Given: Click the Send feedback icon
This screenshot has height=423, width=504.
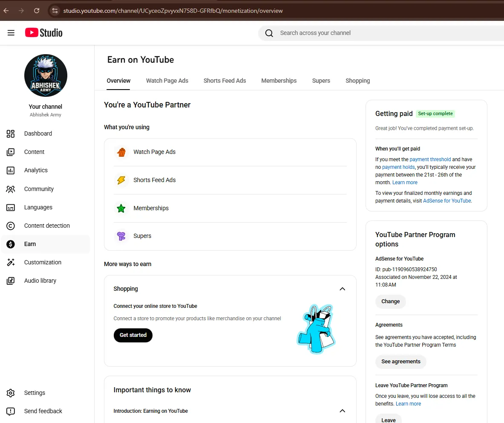Looking at the screenshot, I should (x=11, y=411).
